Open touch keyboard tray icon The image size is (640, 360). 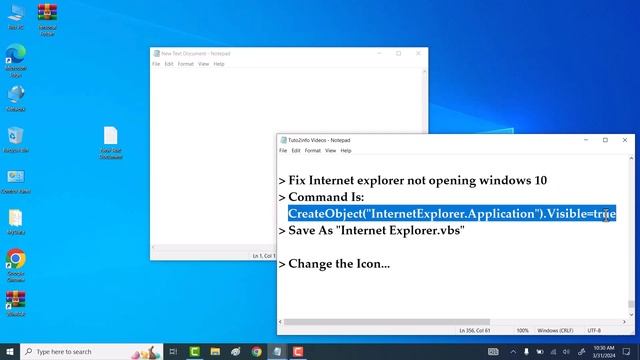click(493, 351)
